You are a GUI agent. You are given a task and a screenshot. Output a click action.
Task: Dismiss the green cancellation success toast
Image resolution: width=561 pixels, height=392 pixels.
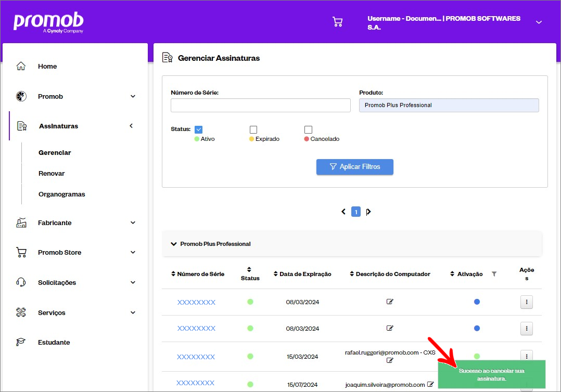(x=492, y=374)
